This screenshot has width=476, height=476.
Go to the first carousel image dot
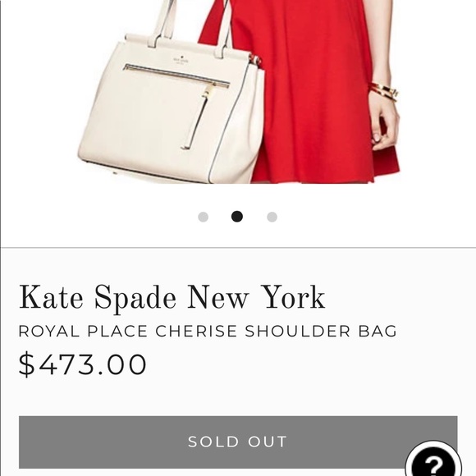pos(203,217)
